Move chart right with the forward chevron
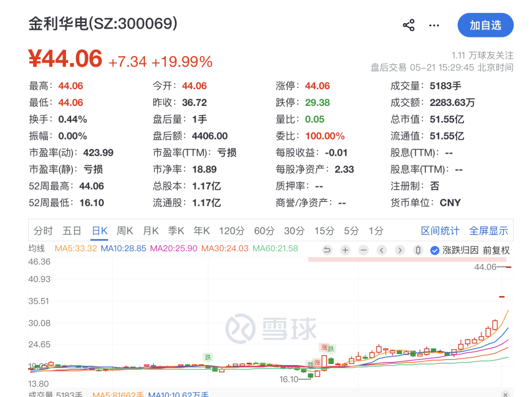 tap(399, 250)
